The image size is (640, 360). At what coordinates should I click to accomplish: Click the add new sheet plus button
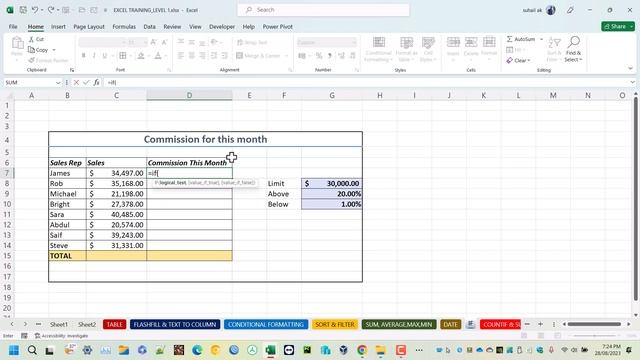coord(540,324)
